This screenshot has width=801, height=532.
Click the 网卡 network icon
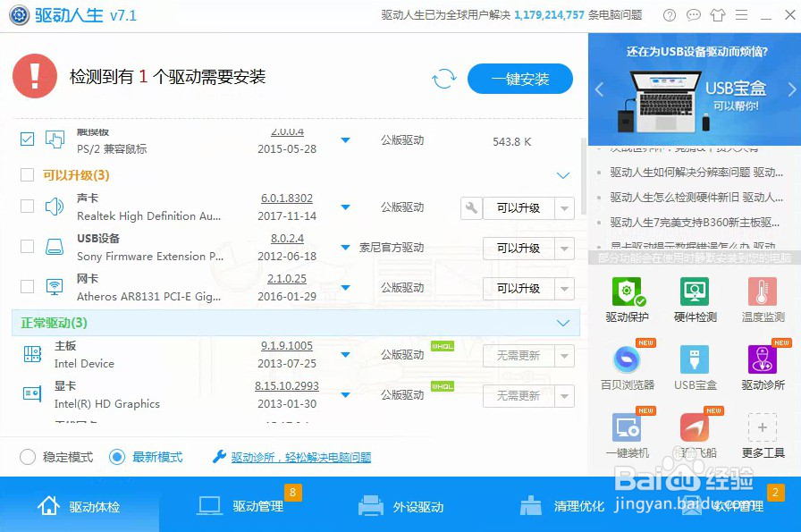click(55, 287)
